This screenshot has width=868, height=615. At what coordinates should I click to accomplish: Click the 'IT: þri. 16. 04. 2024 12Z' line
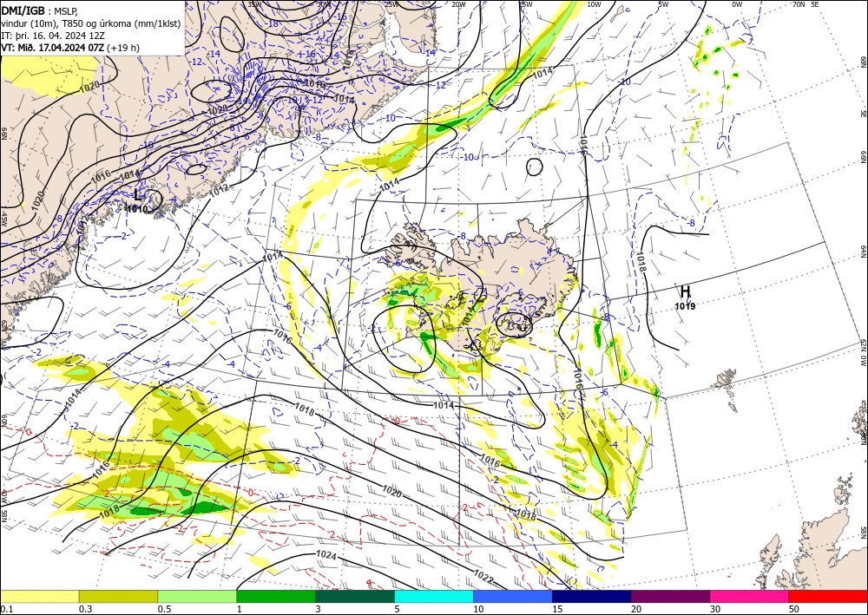tap(51, 36)
